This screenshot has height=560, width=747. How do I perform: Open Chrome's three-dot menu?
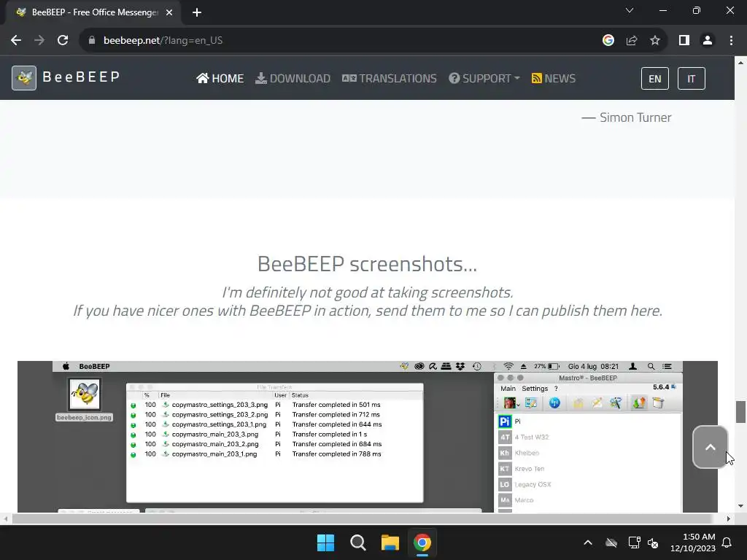pos(731,41)
